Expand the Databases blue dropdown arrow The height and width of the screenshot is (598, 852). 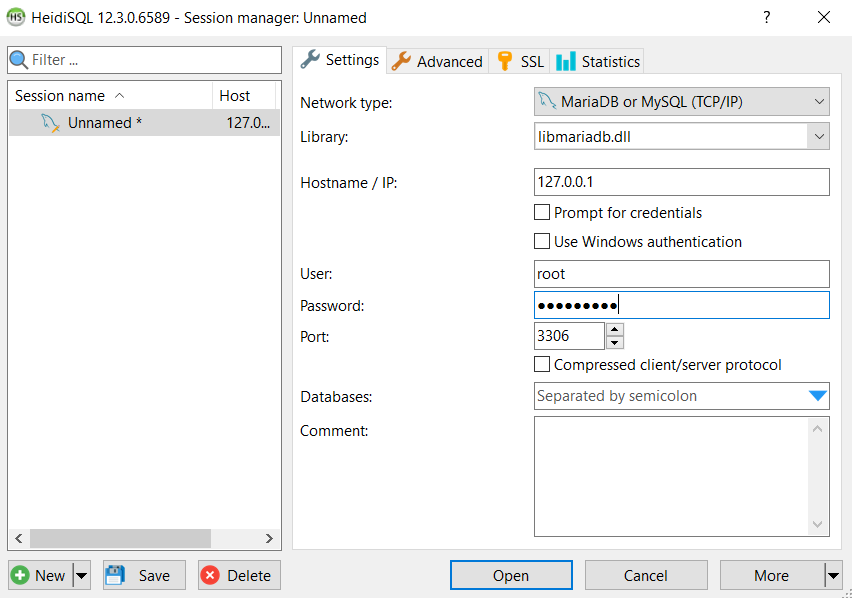tap(818, 396)
